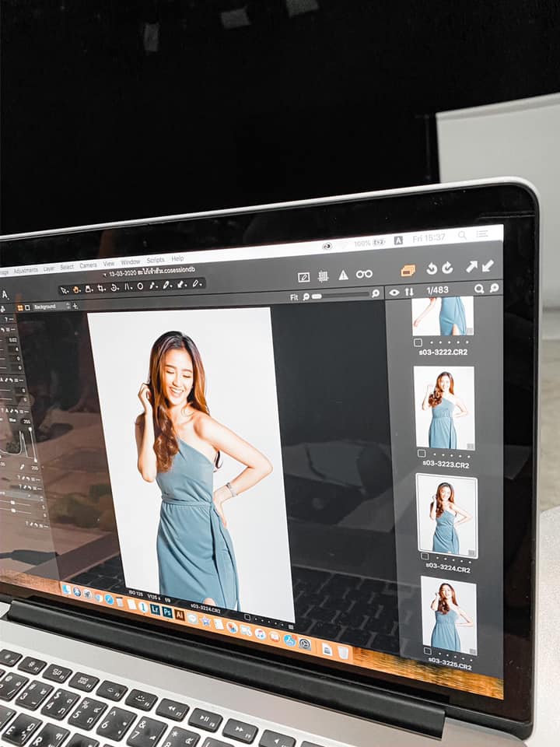Viewport: 560px width, 747px height.
Task: Enable proofing glasses icon
Action: [x=364, y=274]
